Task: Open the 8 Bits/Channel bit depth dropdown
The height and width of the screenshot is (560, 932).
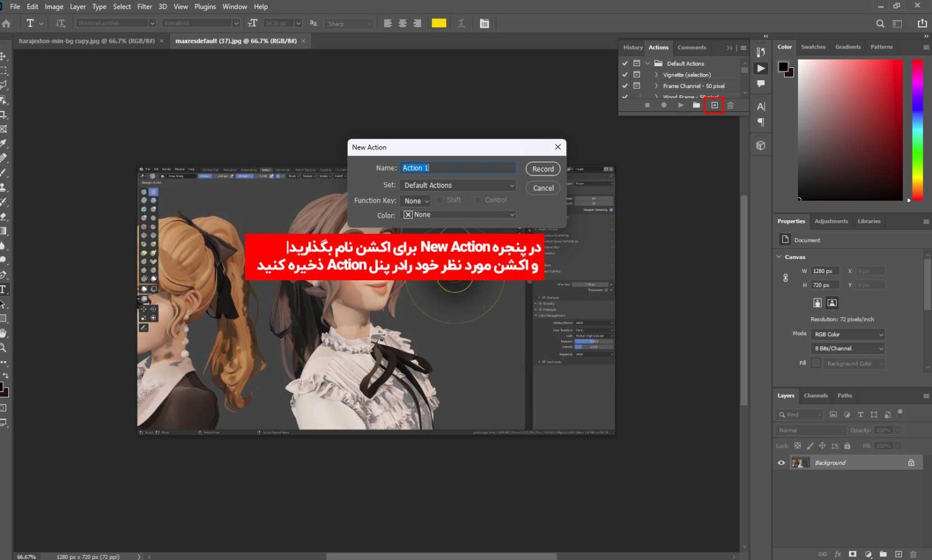Action: 848,348
